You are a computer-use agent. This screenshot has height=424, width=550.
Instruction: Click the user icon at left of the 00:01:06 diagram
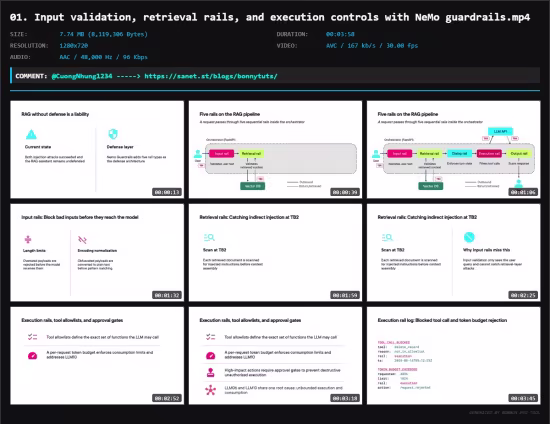click(376, 154)
